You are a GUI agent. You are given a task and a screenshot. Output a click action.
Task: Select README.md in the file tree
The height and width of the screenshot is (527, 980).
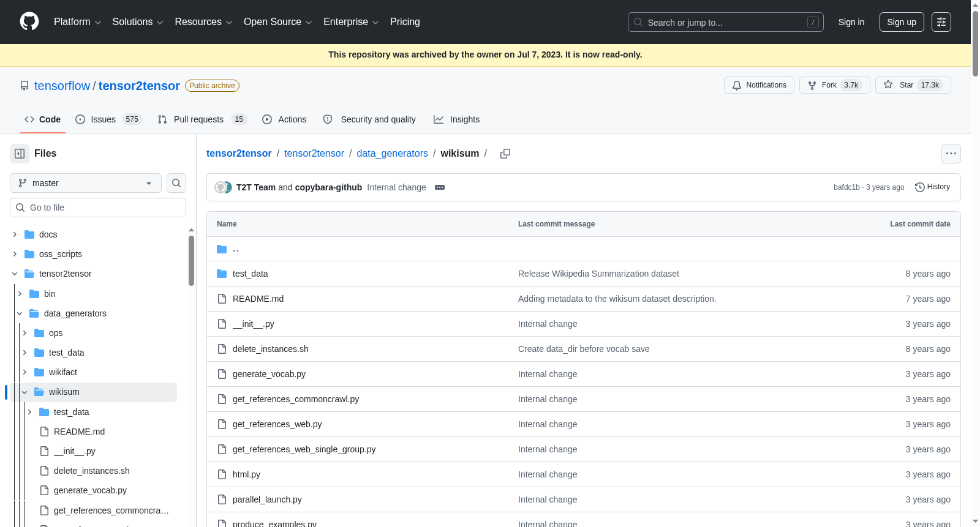pyautogui.click(x=80, y=432)
